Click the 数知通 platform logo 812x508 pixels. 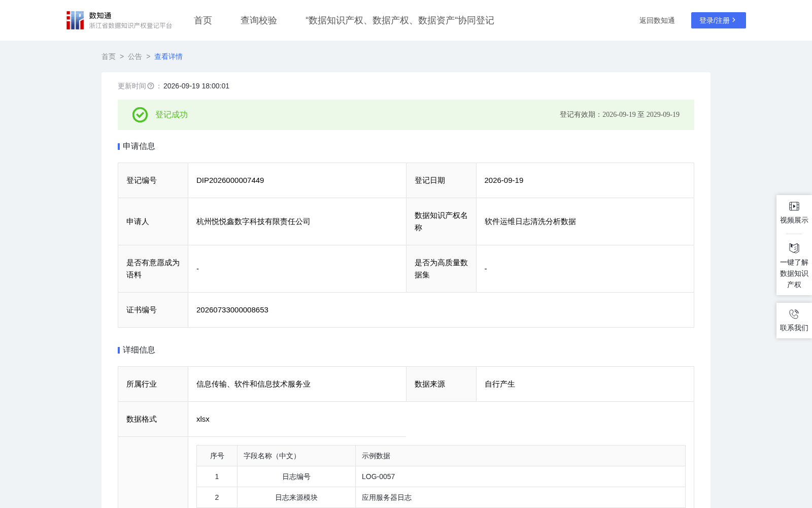click(119, 20)
